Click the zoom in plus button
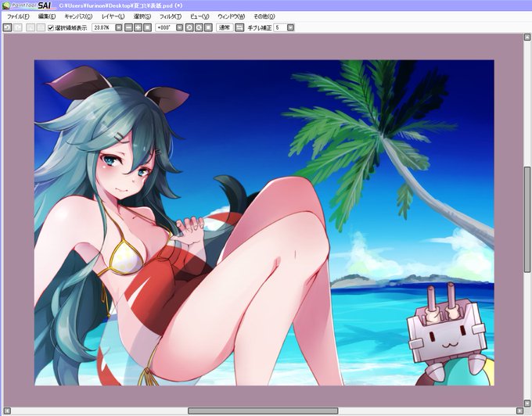Image resolution: width=532 pixels, height=416 pixels. click(138, 28)
